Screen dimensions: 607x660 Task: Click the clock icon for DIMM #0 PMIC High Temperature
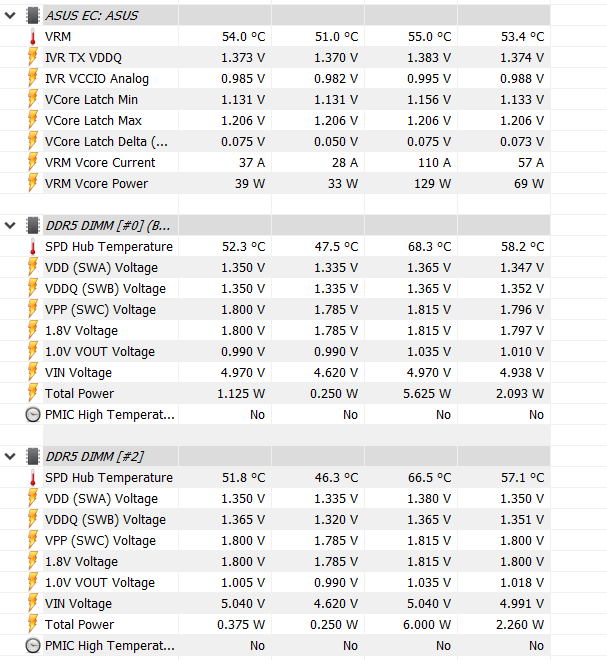pyautogui.click(x=33, y=415)
